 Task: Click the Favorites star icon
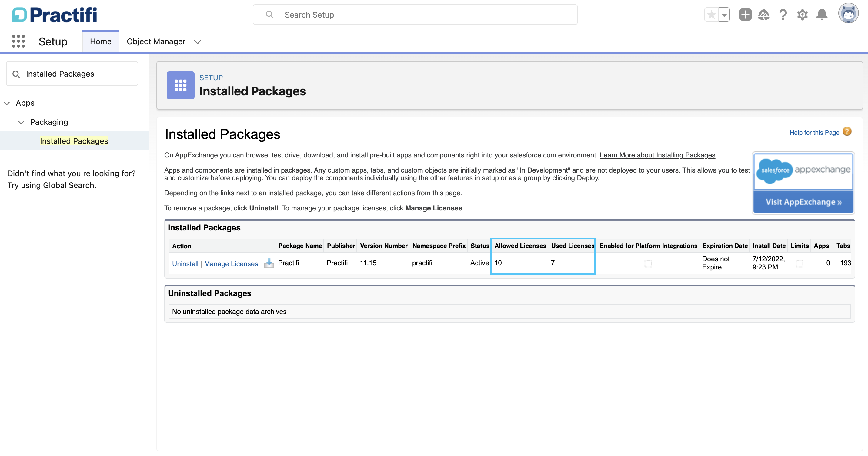(x=711, y=15)
